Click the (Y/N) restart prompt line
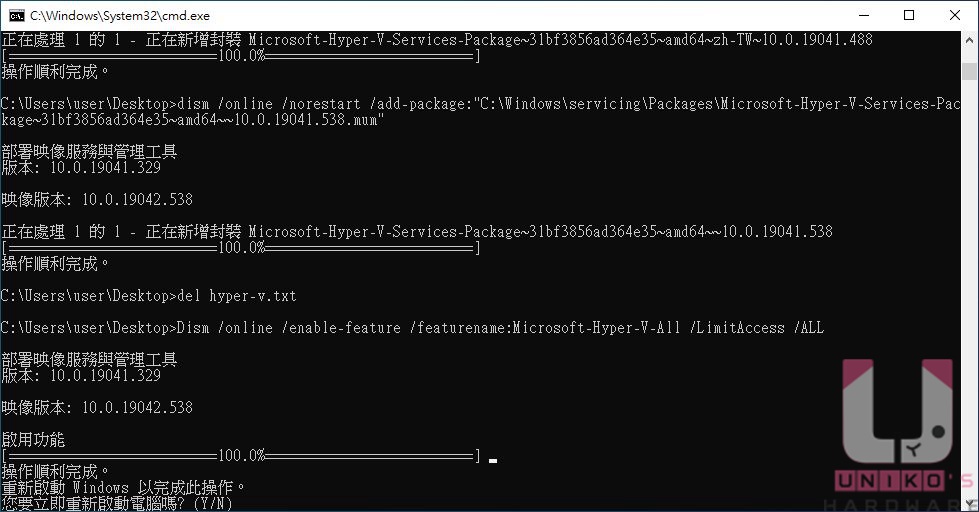 click(117, 503)
